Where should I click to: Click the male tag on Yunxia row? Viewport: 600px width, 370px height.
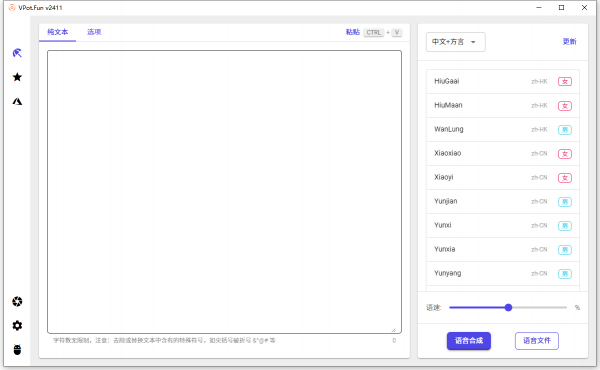[x=565, y=250]
